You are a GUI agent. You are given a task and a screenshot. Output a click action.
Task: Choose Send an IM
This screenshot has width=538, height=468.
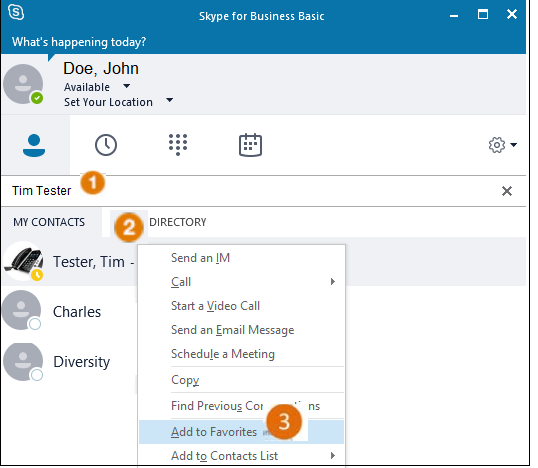pyautogui.click(x=242, y=258)
